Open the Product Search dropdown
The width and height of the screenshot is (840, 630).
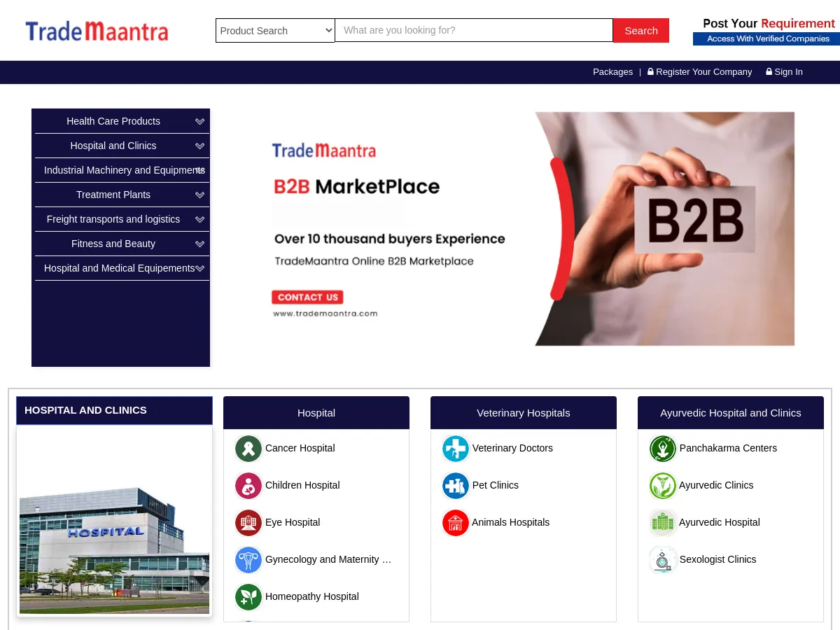point(275,30)
